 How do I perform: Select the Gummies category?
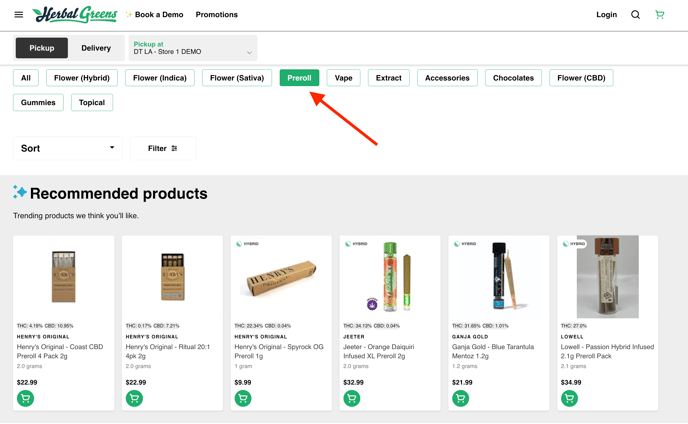coord(38,103)
